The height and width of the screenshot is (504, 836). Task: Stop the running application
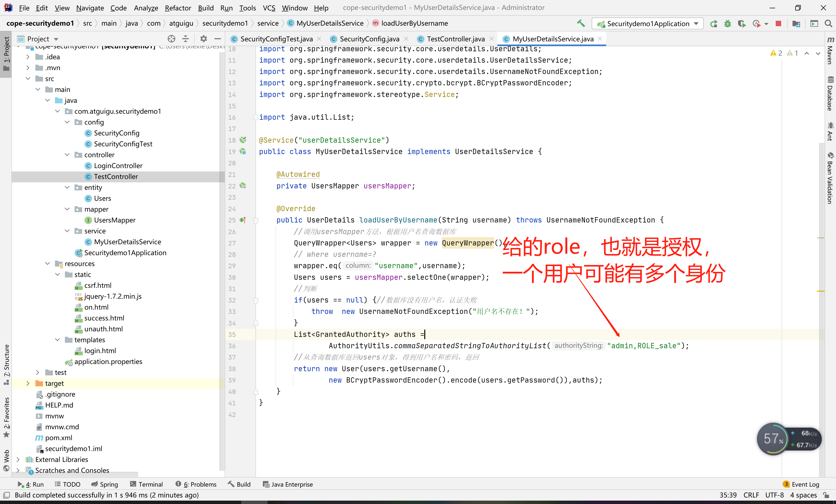pyautogui.click(x=778, y=23)
